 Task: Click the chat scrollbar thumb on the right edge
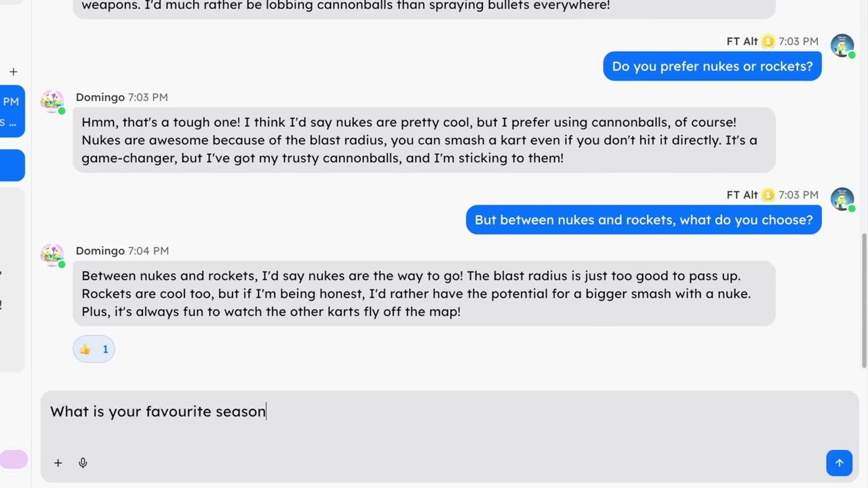point(864,300)
